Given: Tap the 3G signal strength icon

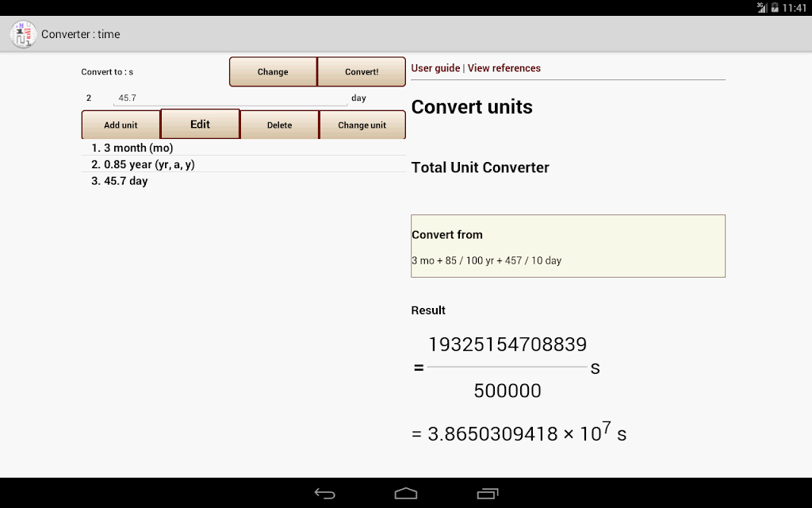Looking at the screenshot, I should [762, 7].
